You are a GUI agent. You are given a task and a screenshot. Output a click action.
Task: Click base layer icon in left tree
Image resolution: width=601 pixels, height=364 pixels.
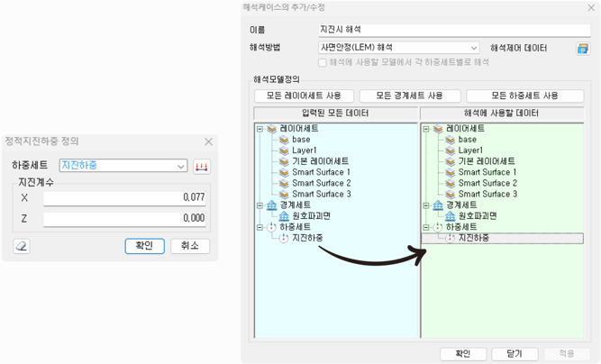pos(284,140)
